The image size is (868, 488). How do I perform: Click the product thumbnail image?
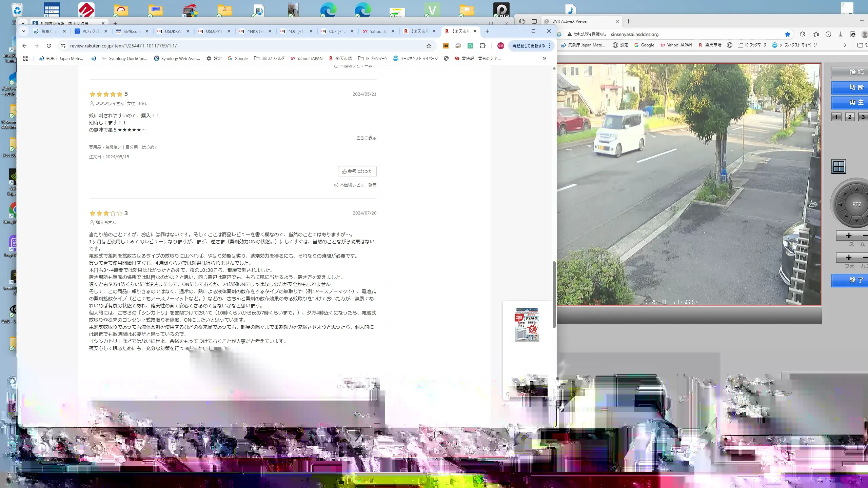(527, 325)
